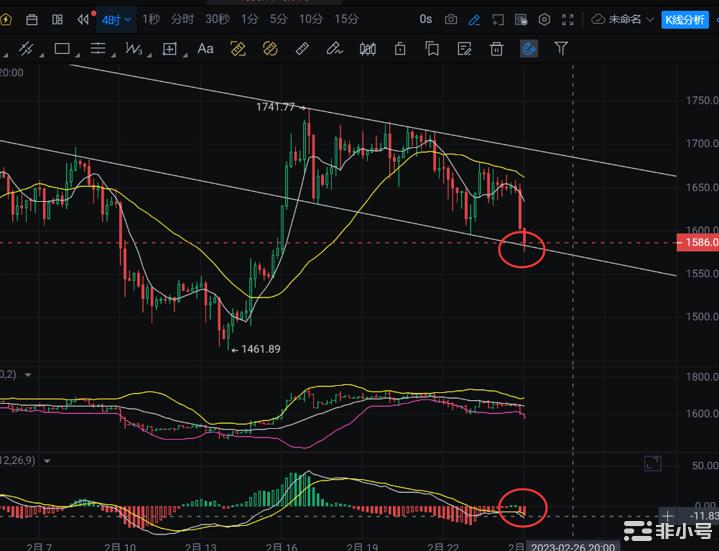This screenshot has width=719, height=551.
Task: Select the horizontal parallel lines tool
Action: pyautogui.click(x=98, y=48)
